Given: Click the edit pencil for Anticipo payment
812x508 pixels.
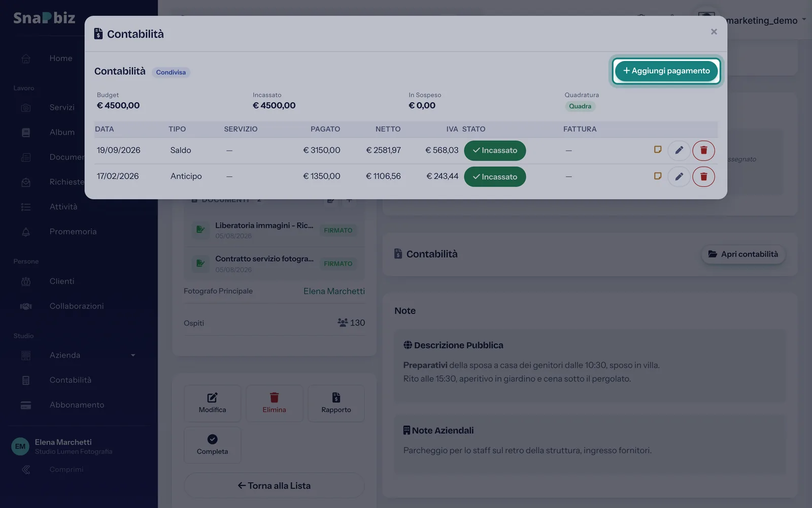Looking at the screenshot, I should pos(679,176).
